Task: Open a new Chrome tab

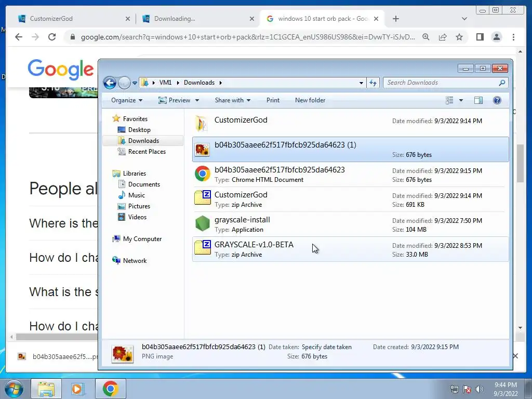Action: click(x=395, y=19)
